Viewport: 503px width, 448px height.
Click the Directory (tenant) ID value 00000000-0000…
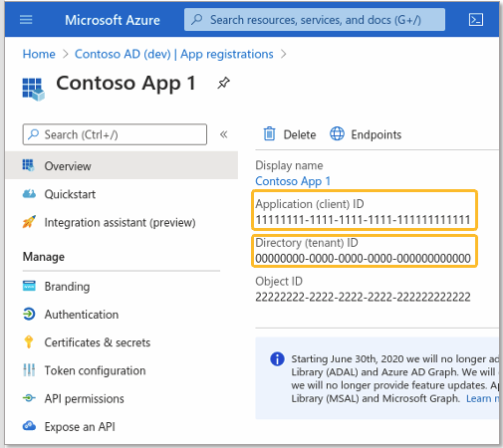pyautogui.click(x=363, y=258)
